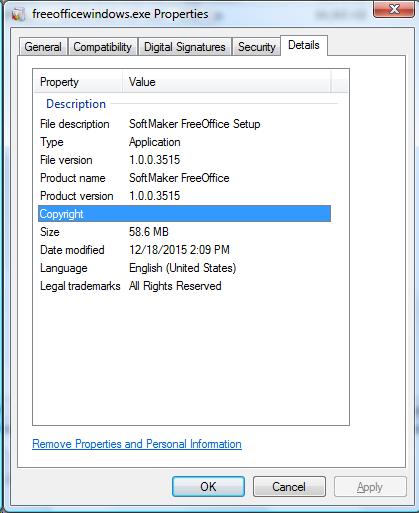The width and height of the screenshot is (419, 513).
Task: Click the Apply button
Action: (x=370, y=487)
